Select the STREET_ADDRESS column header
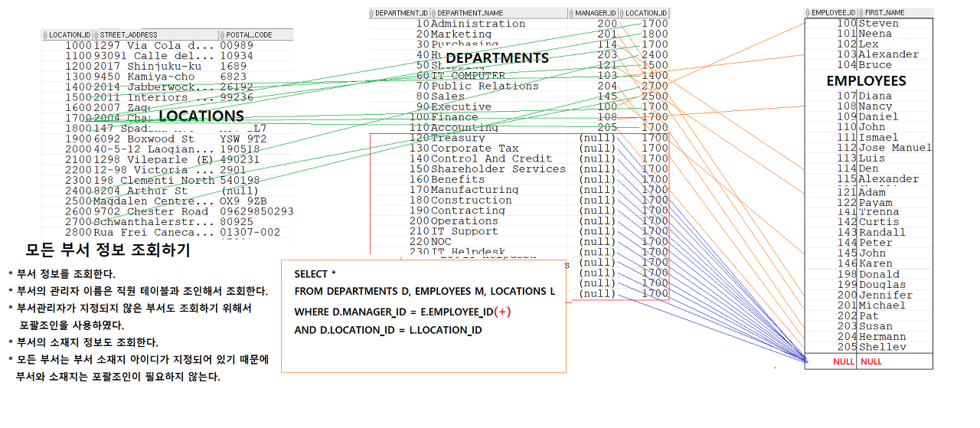Viewport: 980px width, 428px height. coord(155,35)
